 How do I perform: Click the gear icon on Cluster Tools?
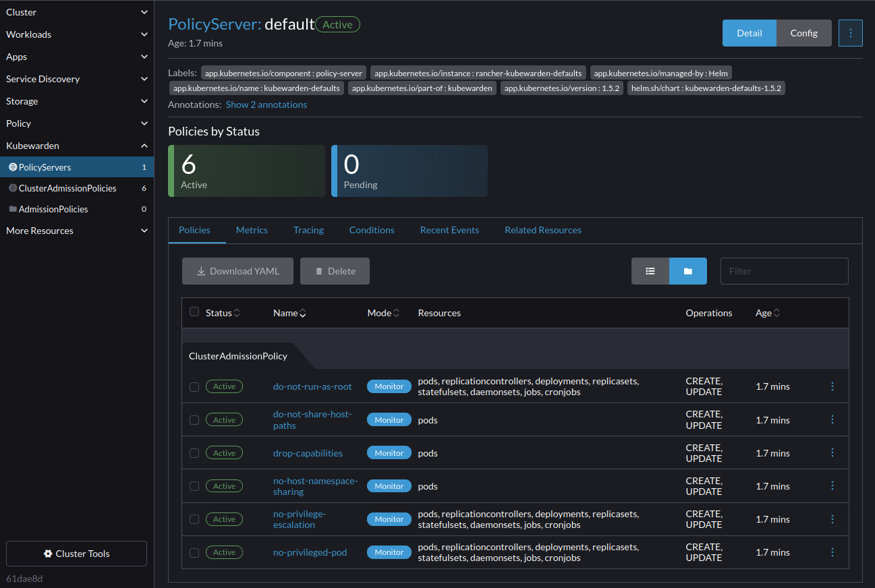pos(47,554)
